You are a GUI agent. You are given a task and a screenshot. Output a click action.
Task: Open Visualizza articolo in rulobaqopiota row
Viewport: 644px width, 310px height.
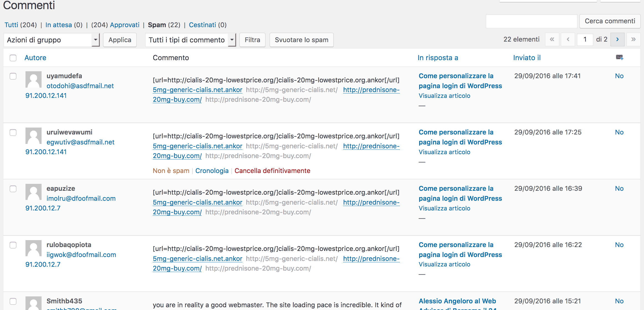pyautogui.click(x=444, y=264)
